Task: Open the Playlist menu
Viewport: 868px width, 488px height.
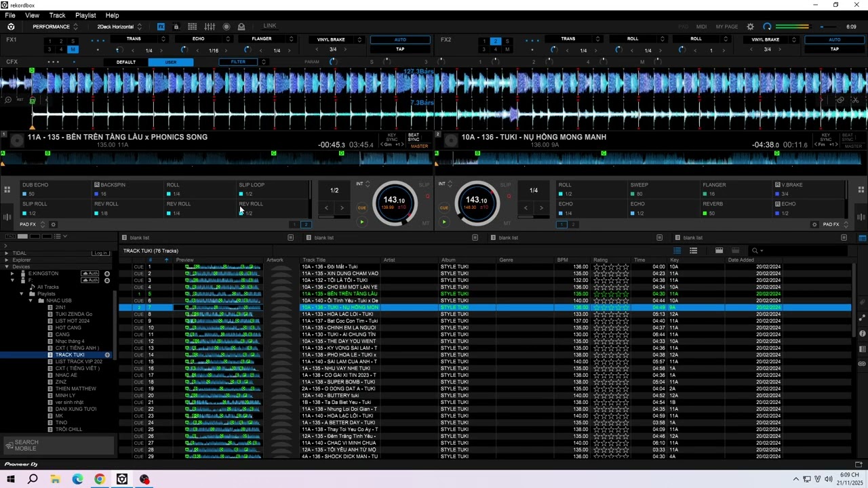Action: (x=85, y=15)
